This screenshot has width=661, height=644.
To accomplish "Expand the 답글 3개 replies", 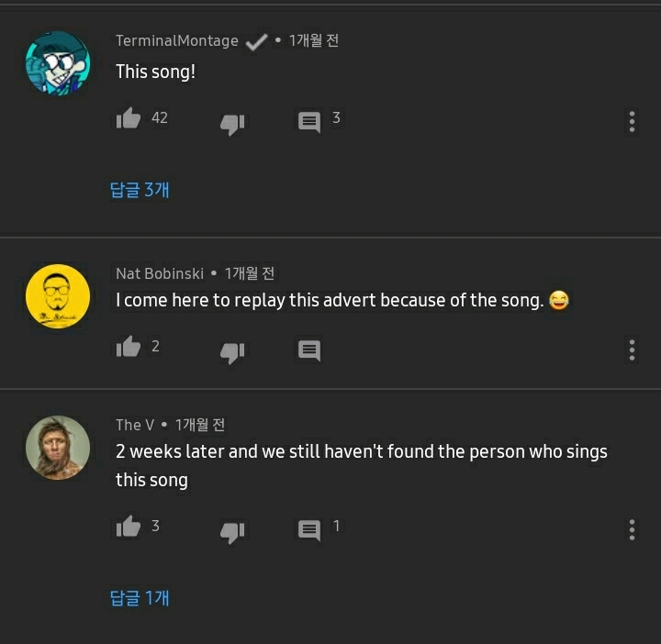I will (140, 190).
